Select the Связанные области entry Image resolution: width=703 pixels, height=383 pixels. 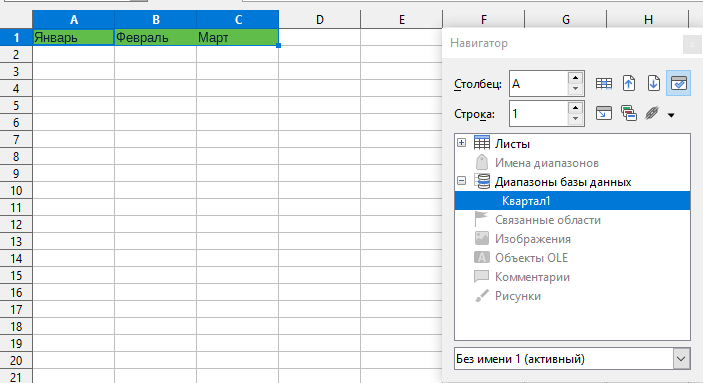547,220
